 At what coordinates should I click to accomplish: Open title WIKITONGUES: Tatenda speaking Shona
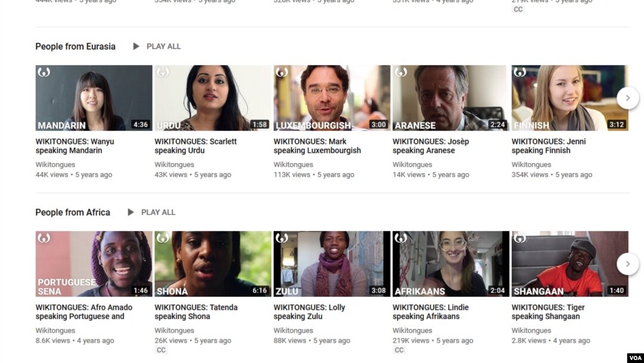point(196,312)
